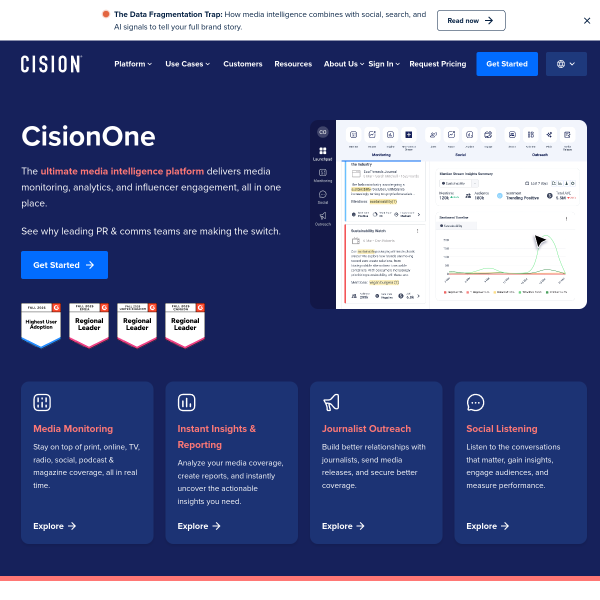Open the Social Listening heading
600x600 pixels.
pos(502,429)
